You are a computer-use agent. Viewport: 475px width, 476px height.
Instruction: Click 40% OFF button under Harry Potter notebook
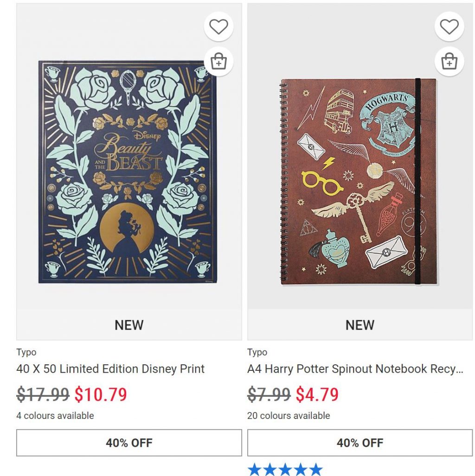359,443
